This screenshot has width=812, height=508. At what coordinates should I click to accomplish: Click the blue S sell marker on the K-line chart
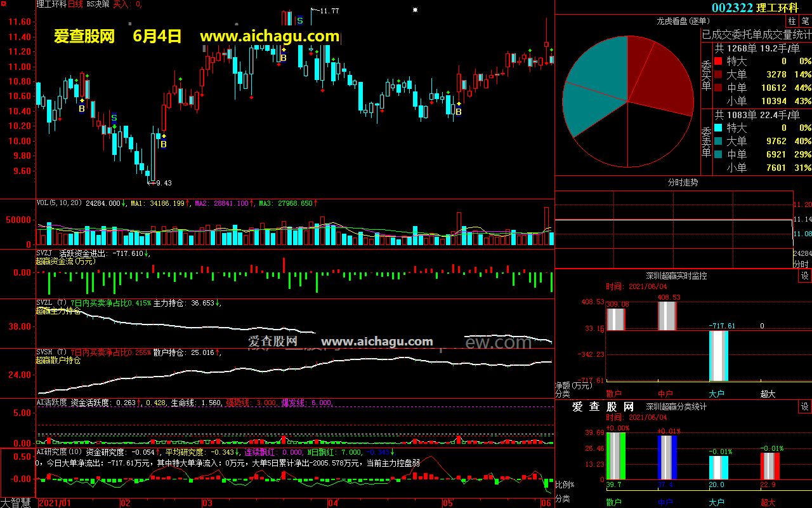click(x=114, y=118)
